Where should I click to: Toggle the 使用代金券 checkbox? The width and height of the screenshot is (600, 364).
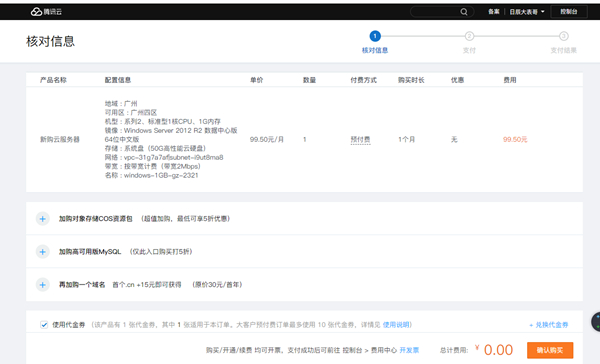pyautogui.click(x=44, y=325)
